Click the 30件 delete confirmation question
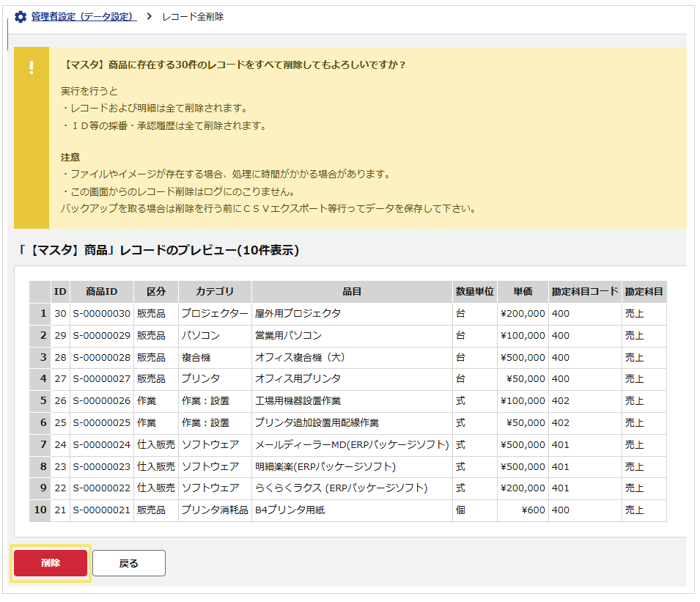The image size is (700, 602). coord(234,65)
